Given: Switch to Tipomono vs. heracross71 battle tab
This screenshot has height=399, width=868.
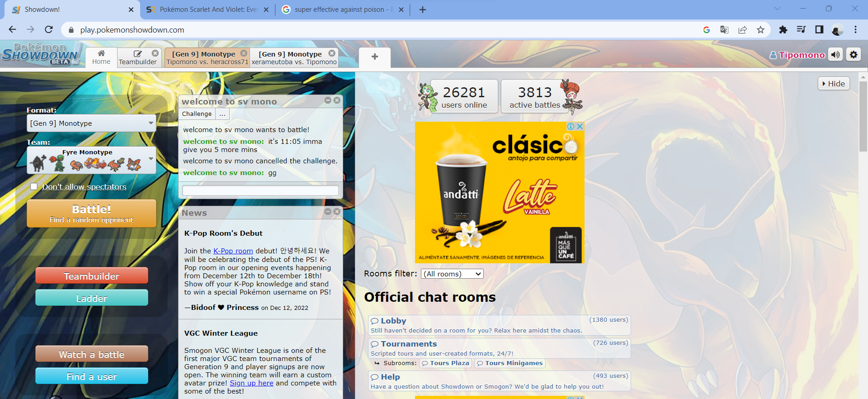Looking at the screenshot, I should [x=207, y=58].
